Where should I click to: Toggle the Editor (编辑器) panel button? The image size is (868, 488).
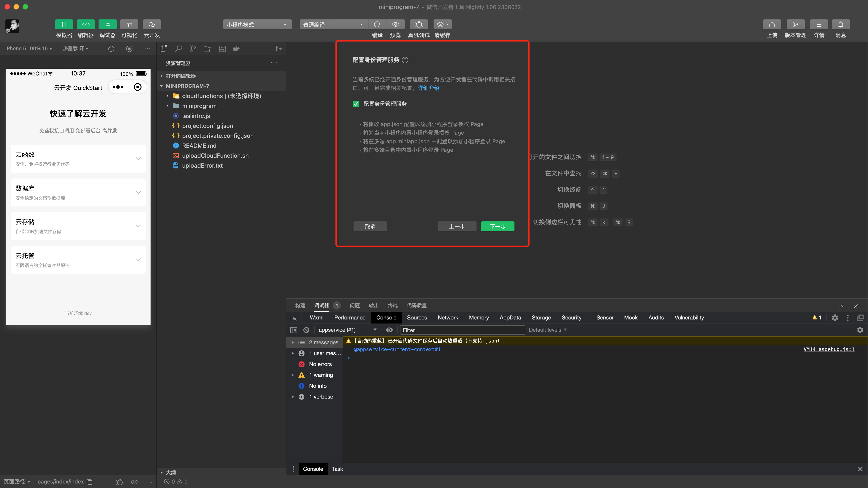86,24
